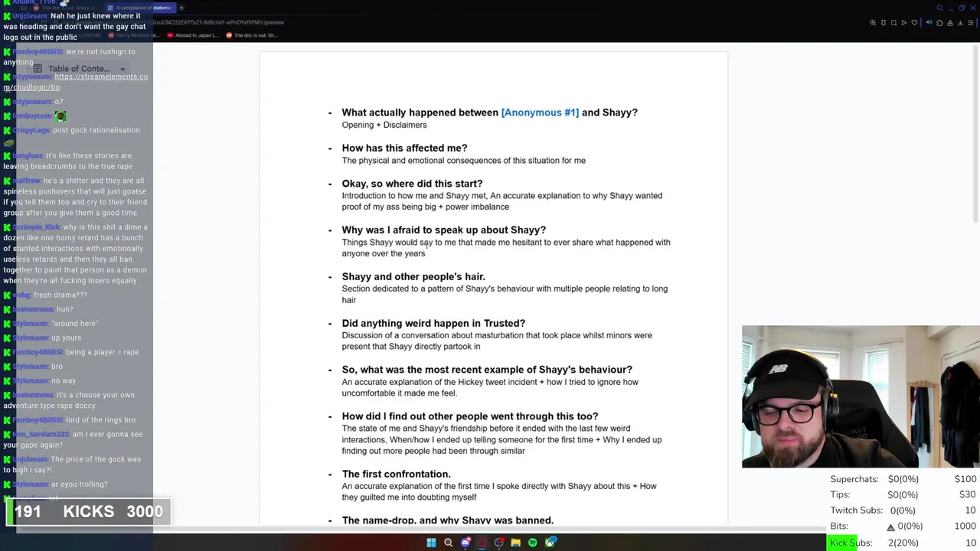The height and width of the screenshot is (551, 980).
Task: Click chat message 'ar eyou trolling?'
Action: coord(79,484)
